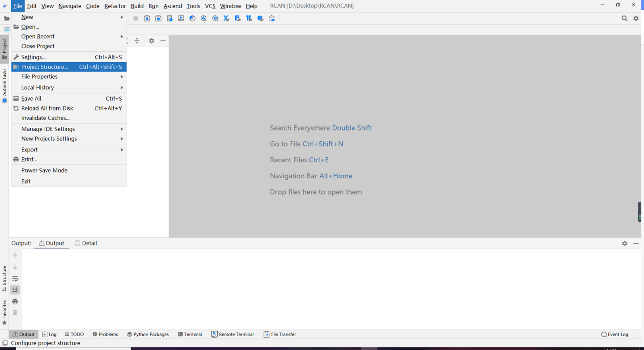The image size is (644, 350).
Task: Open the Event Log from the status bar
Action: click(615, 334)
